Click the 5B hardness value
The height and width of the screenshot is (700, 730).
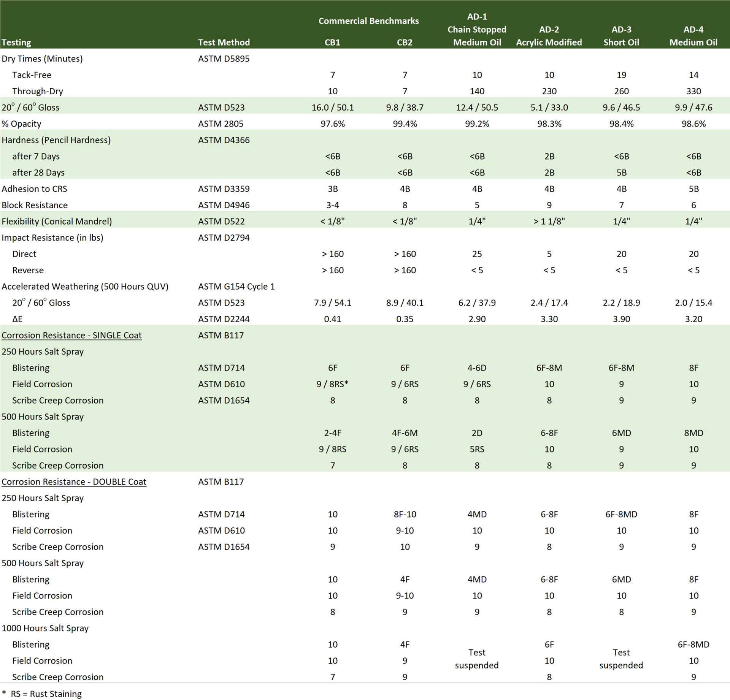pyautogui.click(x=621, y=173)
